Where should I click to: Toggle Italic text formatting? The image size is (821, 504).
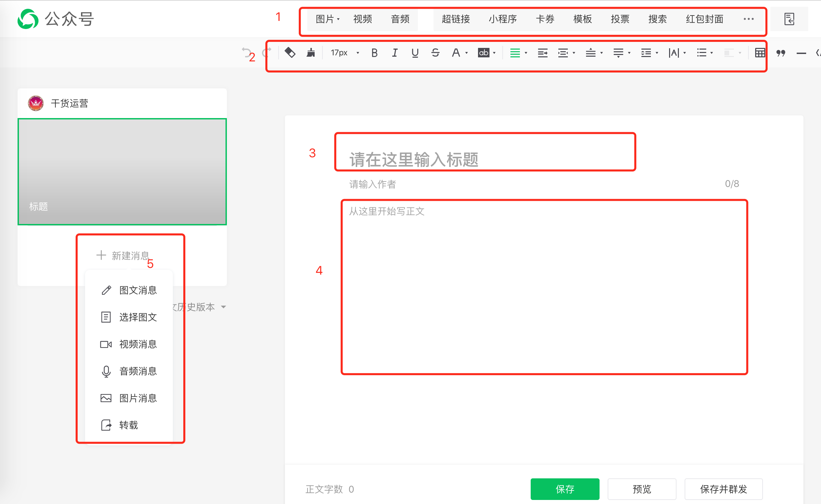click(x=394, y=53)
